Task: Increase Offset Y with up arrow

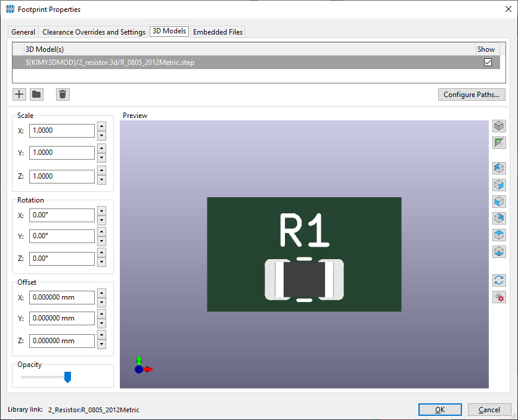Action: pyautogui.click(x=101, y=315)
